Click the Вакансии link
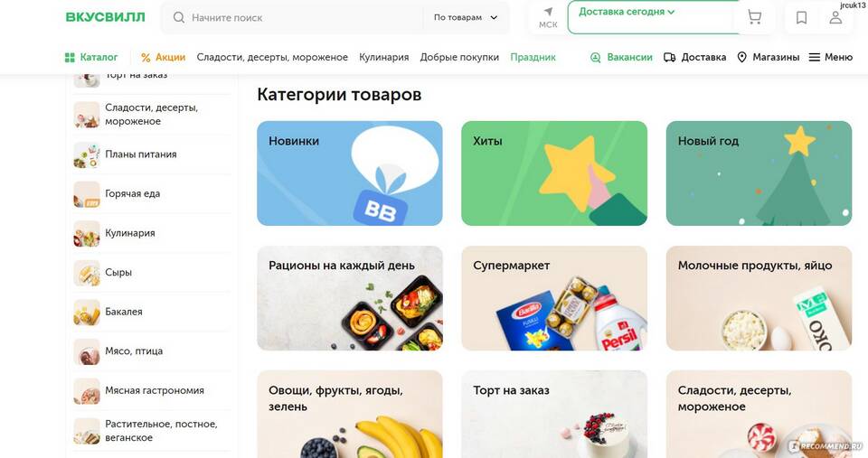This screenshot has width=868, height=458. pos(621,57)
